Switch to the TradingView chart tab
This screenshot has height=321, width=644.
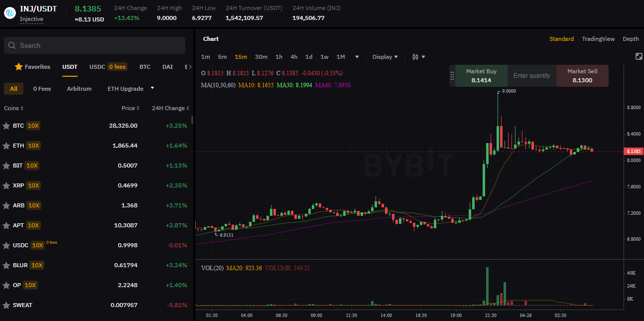[x=598, y=39]
